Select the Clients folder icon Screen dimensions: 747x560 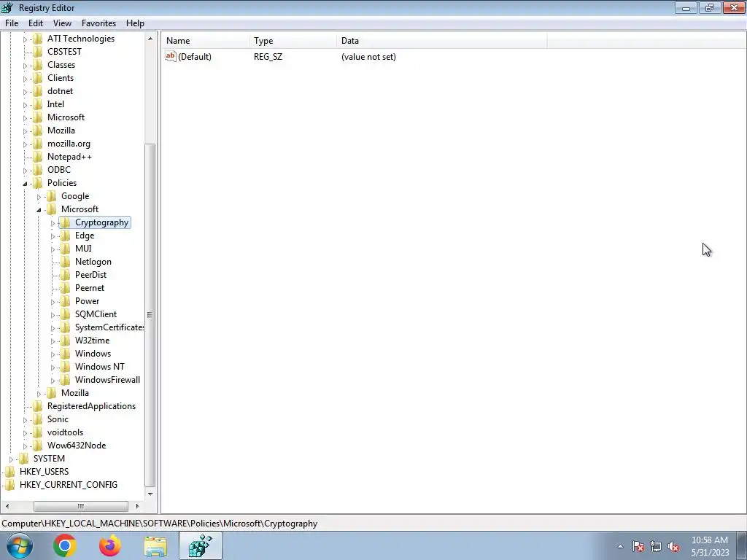click(38, 77)
